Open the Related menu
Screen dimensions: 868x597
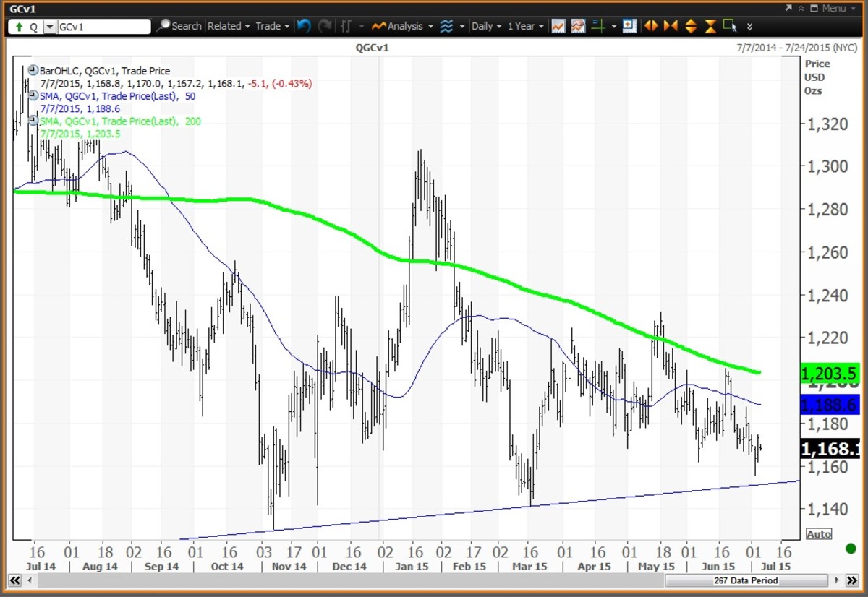point(228,26)
